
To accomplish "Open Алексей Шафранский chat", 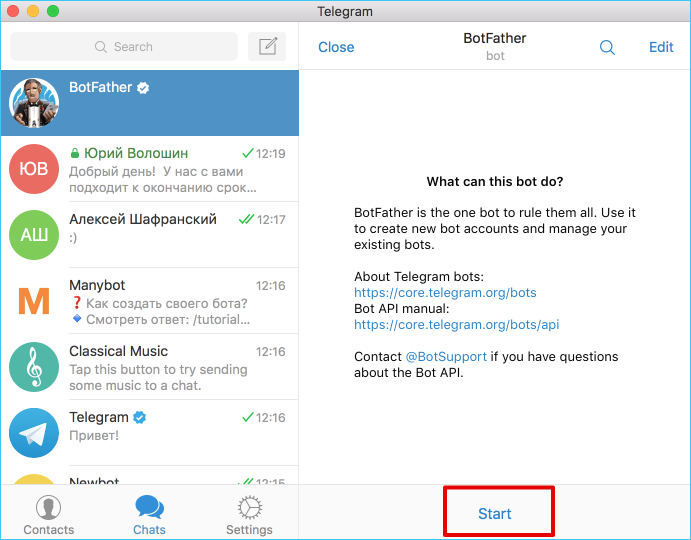I will pos(150,235).
